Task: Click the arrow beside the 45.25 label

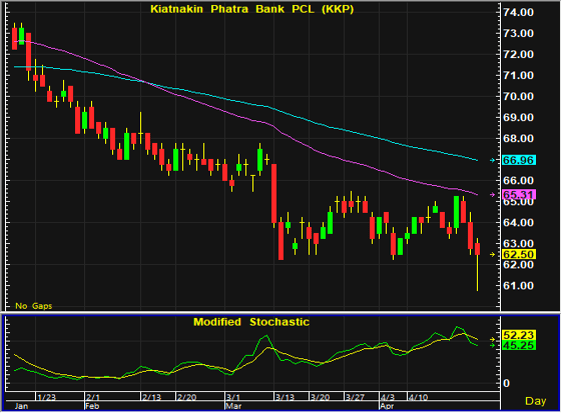Action: point(493,345)
